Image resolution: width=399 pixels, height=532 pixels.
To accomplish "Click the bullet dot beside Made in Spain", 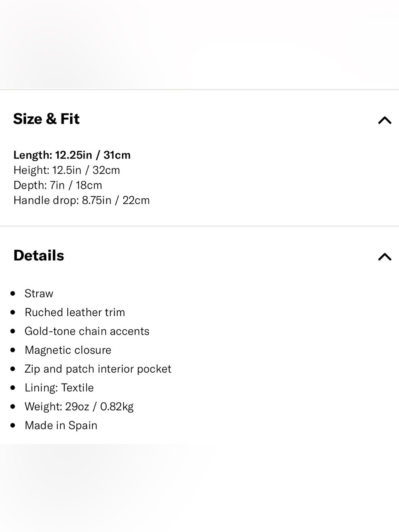I will click(x=13, y=425).
